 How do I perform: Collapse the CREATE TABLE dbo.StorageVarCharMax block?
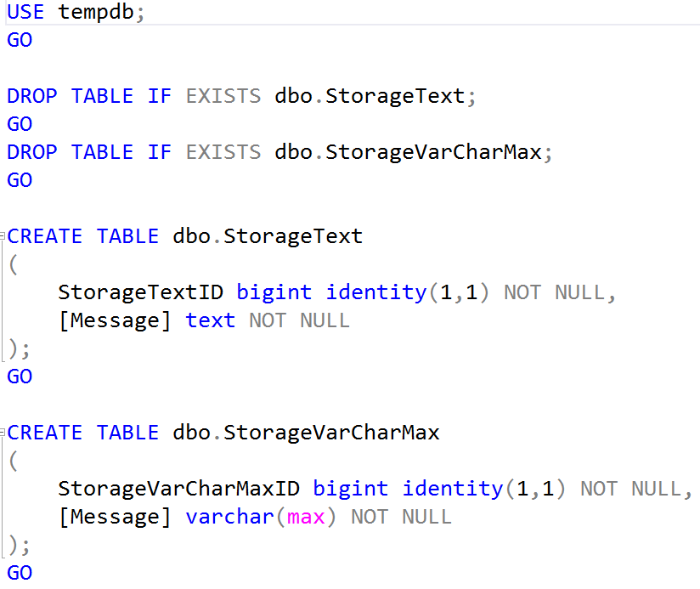pos(3,432)
